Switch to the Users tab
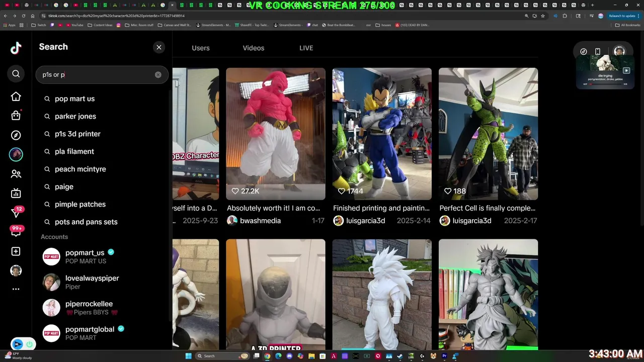Viewport: 644px width, 362px height. click(201, 48)
